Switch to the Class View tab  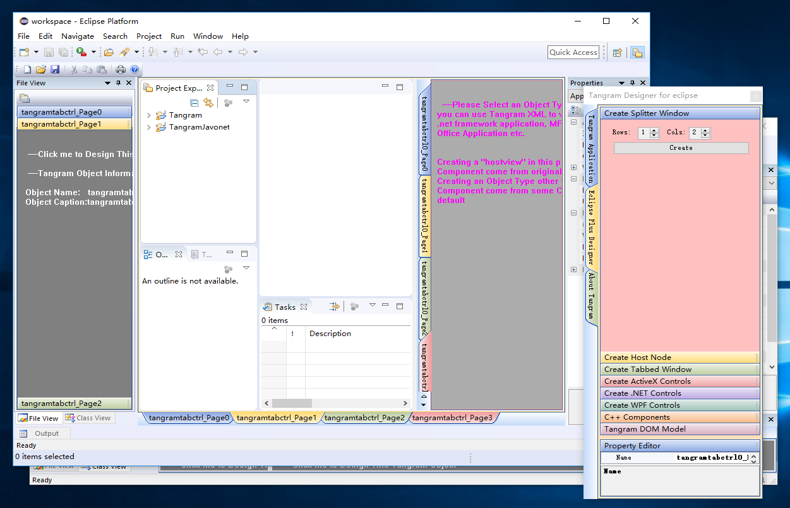coord(88,418)
